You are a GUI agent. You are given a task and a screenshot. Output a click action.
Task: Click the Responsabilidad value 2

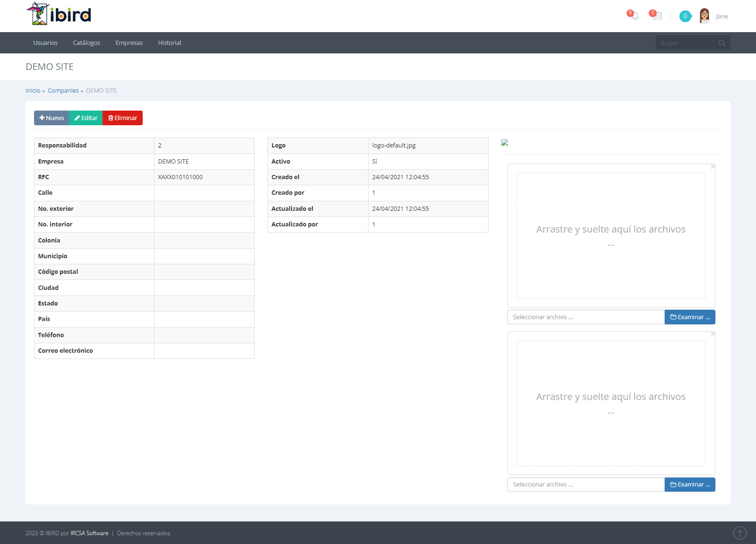point(160,145)
